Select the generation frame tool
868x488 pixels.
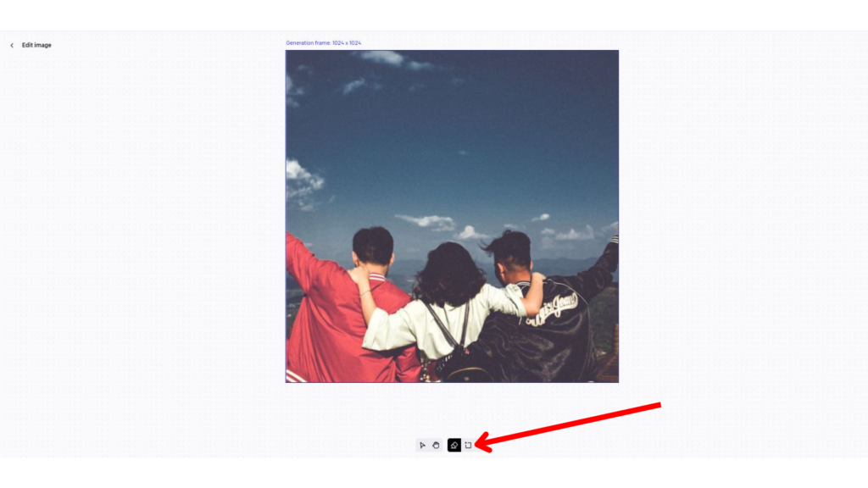coord(468,445)
